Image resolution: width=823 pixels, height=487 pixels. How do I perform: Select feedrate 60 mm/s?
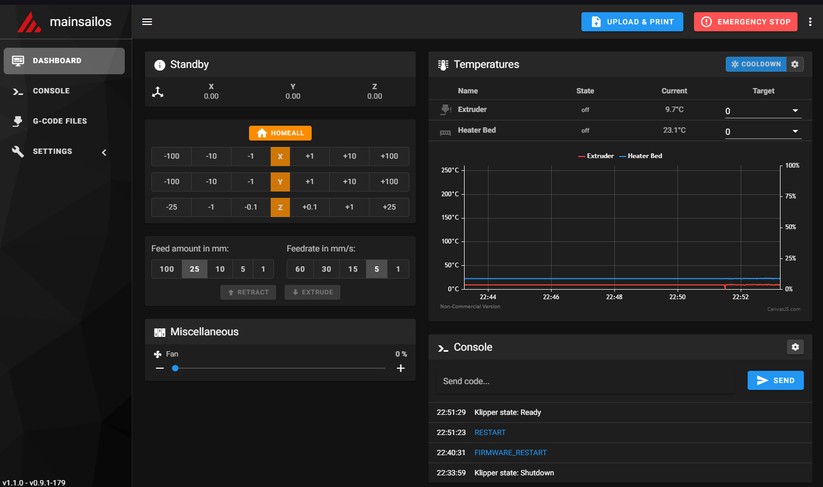pos(298,269)
